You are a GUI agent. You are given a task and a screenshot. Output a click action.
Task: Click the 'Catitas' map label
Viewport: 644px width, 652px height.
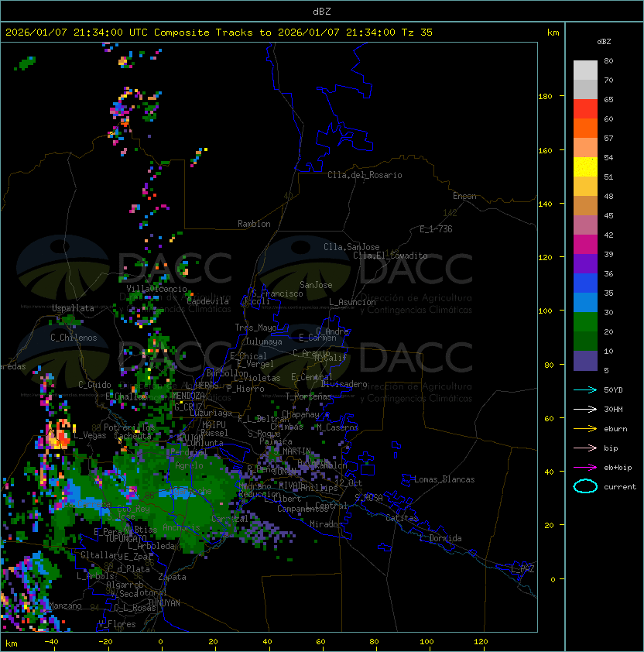tap(402, 518)
